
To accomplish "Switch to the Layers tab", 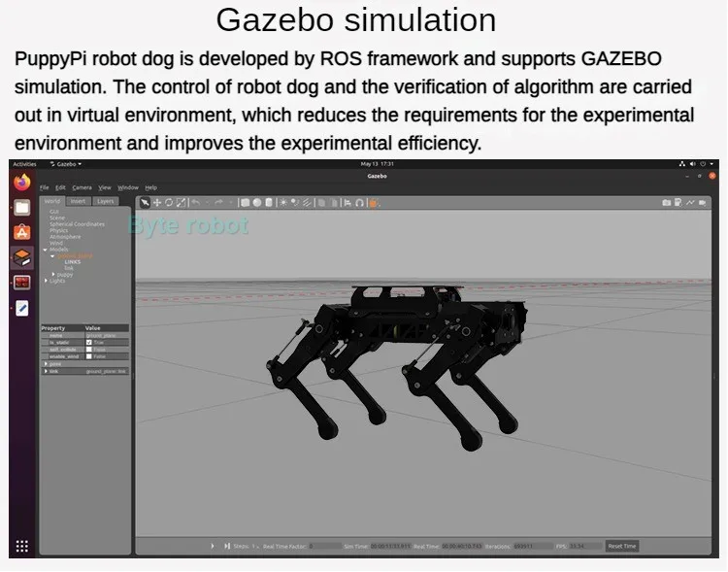I will 106,201.
